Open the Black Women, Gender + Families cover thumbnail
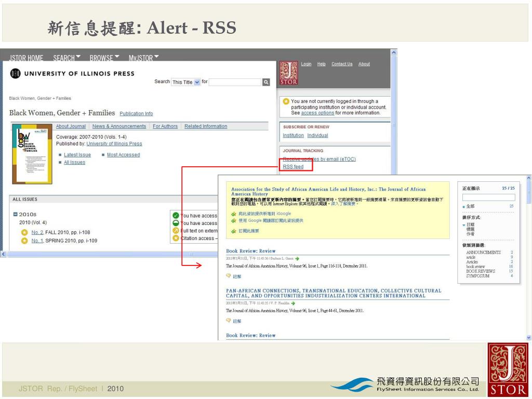532x399 pixels. [32, 154]
